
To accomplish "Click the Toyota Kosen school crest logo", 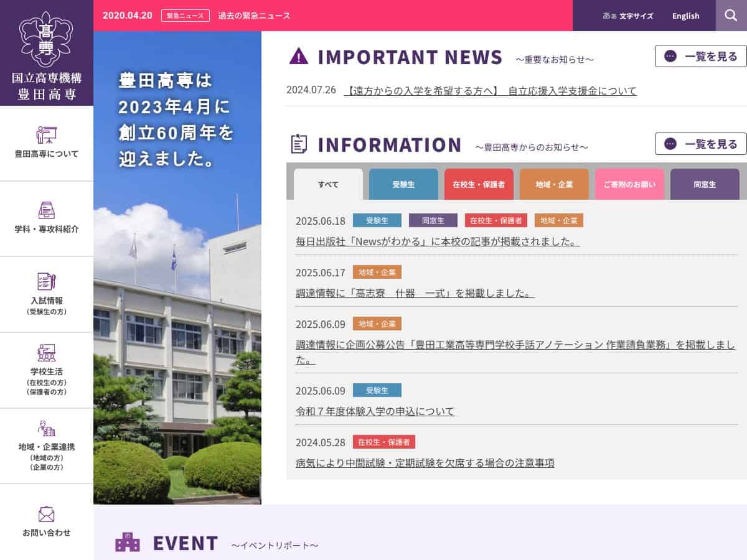I will coord(47,39).
